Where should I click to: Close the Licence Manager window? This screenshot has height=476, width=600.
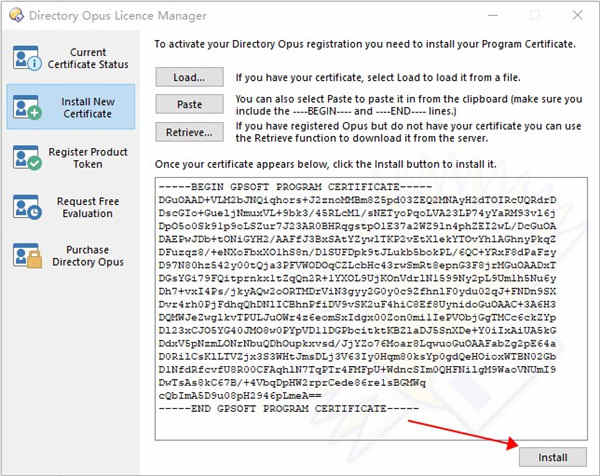577,15
